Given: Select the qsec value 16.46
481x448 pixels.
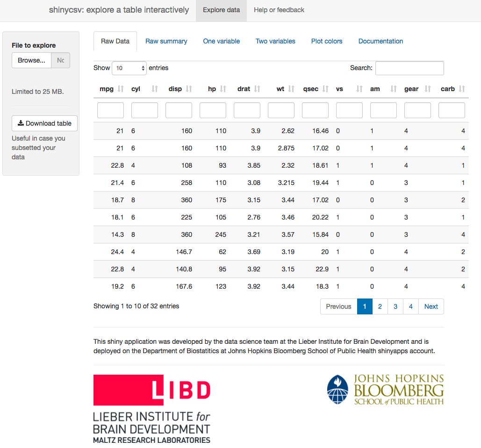Looking at the screenshot, I should click(320, 131).
